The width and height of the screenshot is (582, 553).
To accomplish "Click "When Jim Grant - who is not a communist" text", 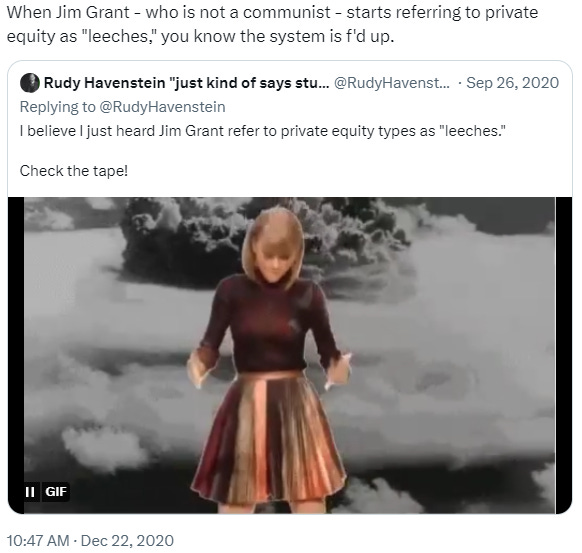I will 168,12.
